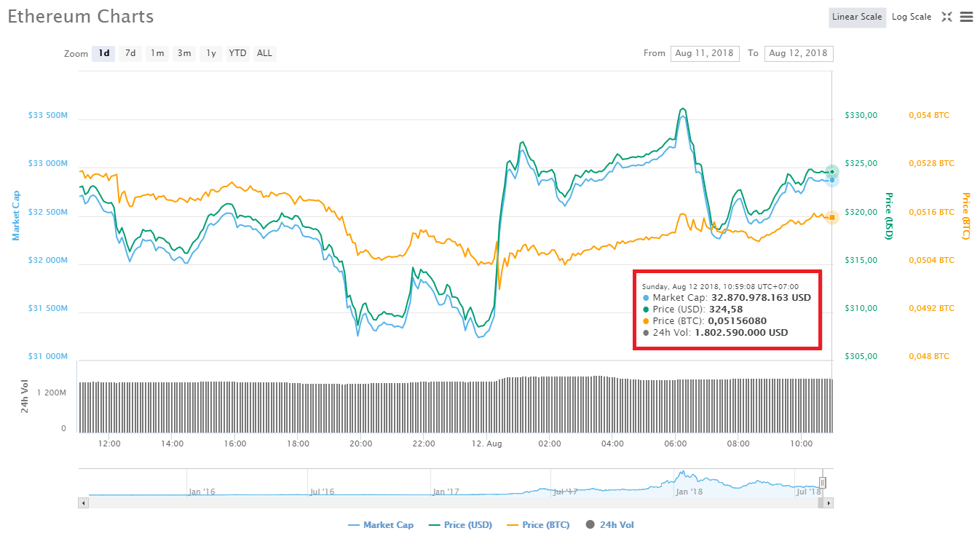The width and height of the screenshot is (980, 536).
Task: Select the 1m zoom range
Action: (x=157, y=52)
